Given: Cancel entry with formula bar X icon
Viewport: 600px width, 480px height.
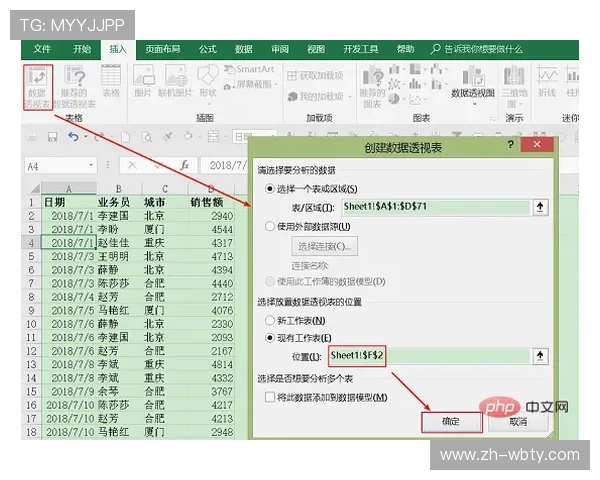Looking at the screenshot, I should [x=132, y=165].
